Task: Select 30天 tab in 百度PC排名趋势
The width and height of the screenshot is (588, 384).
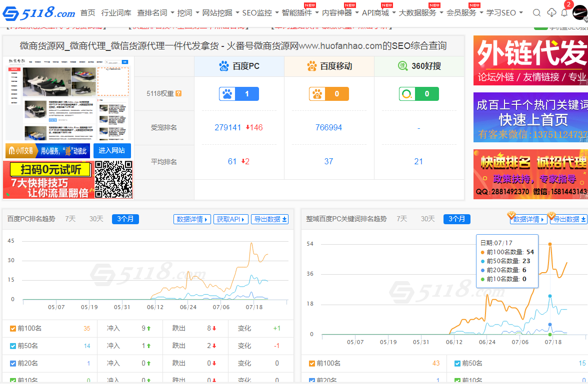Action: (96, 219)
